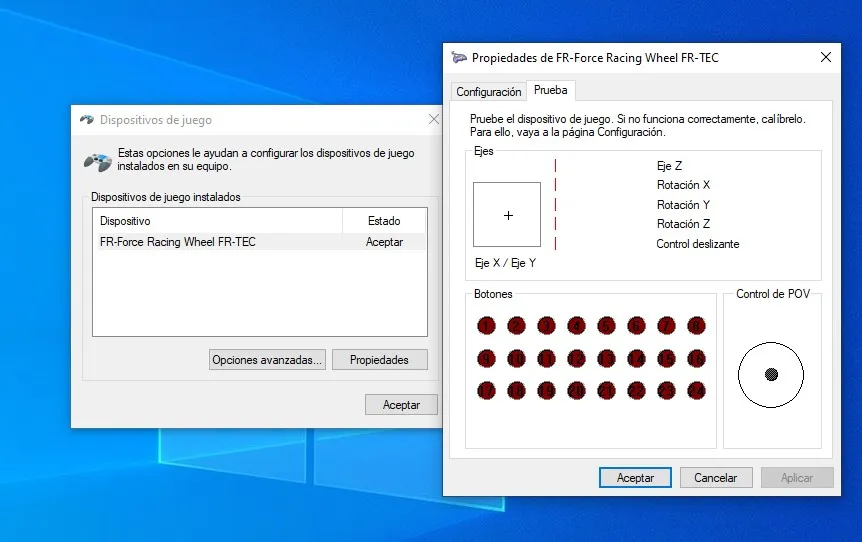Viewport: 862px width, 542px height.
Task: Click the Control de POV label
Action: point(773,294)
